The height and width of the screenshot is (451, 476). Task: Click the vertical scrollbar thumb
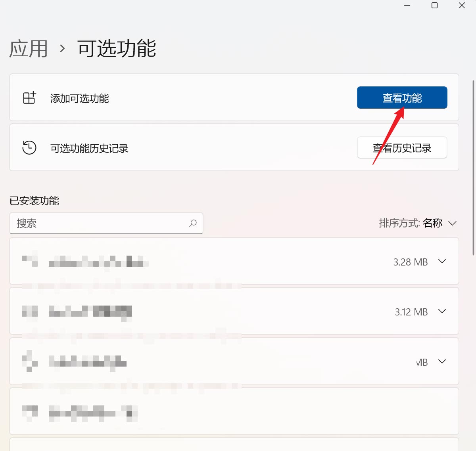473,167
